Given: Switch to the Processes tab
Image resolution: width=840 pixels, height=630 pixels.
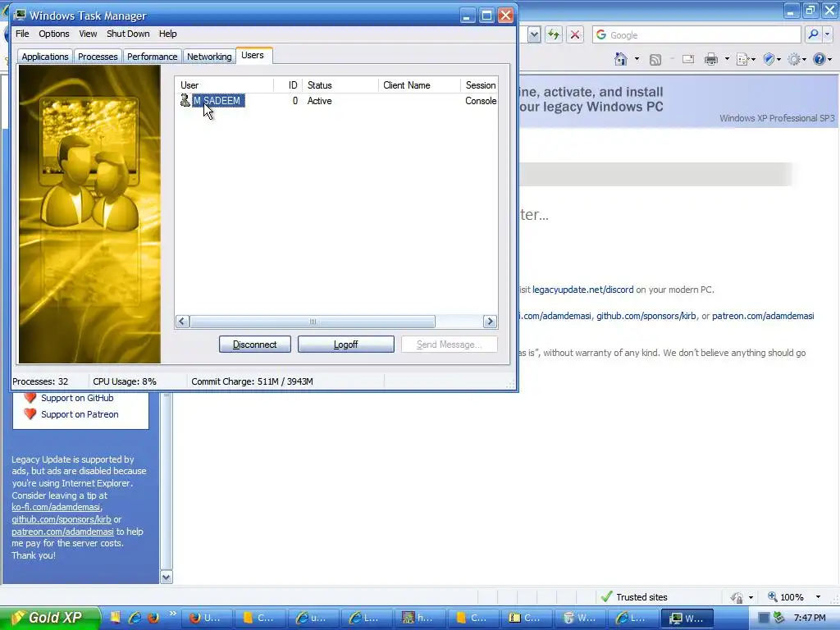Looking at the screenshot, I should pyautogui.click(x=98, y=57).
